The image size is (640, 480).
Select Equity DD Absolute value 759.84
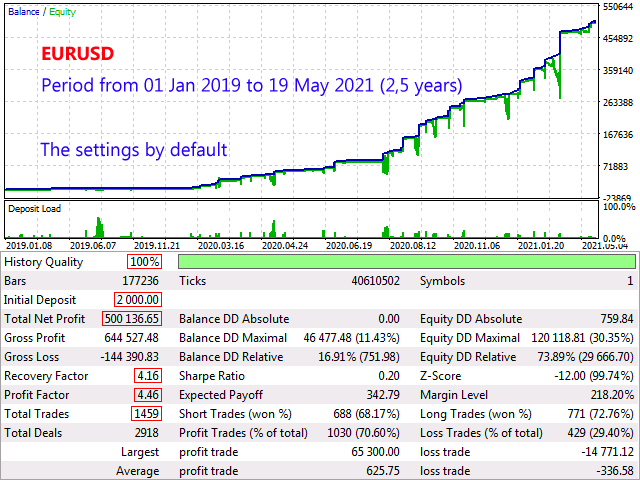coord(617,319)
